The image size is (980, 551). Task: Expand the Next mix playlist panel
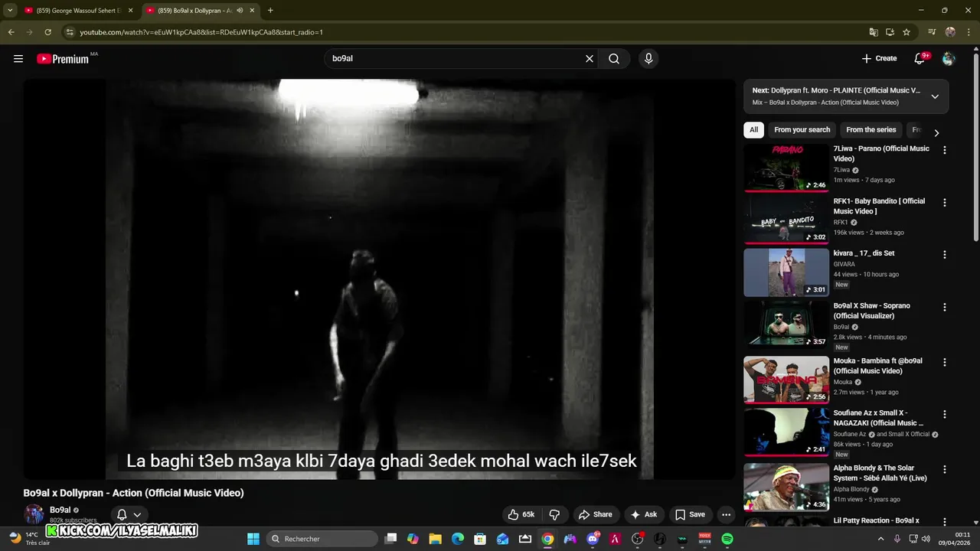point(935,96)
